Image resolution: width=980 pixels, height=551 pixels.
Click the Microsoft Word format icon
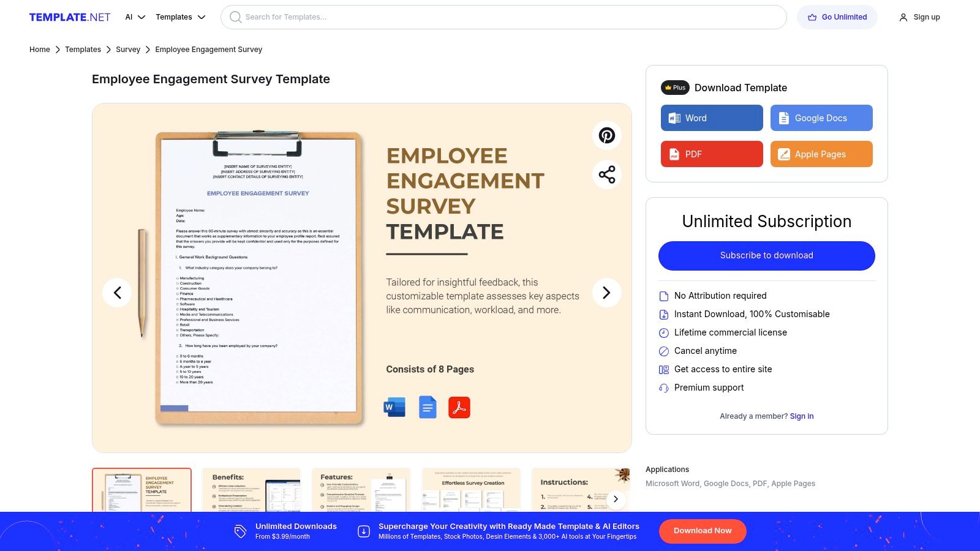pos(394,407)
